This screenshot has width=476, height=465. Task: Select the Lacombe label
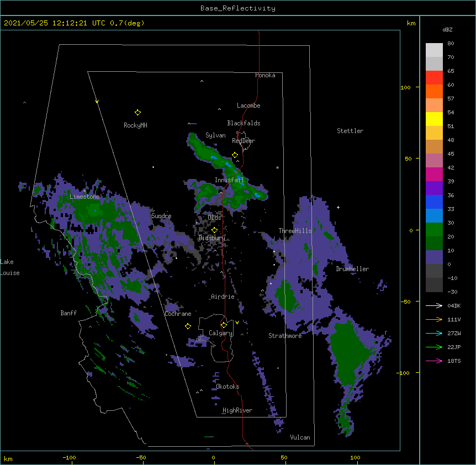(248, 105)
